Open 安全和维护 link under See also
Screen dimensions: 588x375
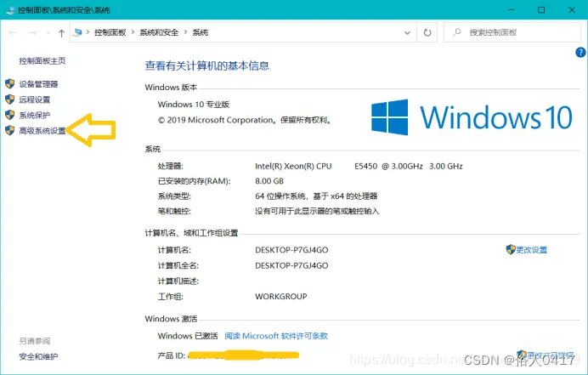tap(38, 356)
